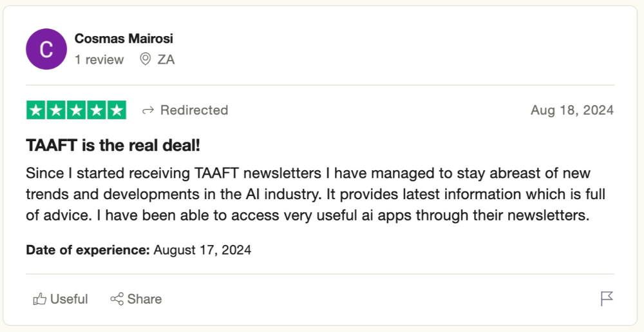
Task: Click the thumbs-up icon
Action: click(x=40, y=299)
